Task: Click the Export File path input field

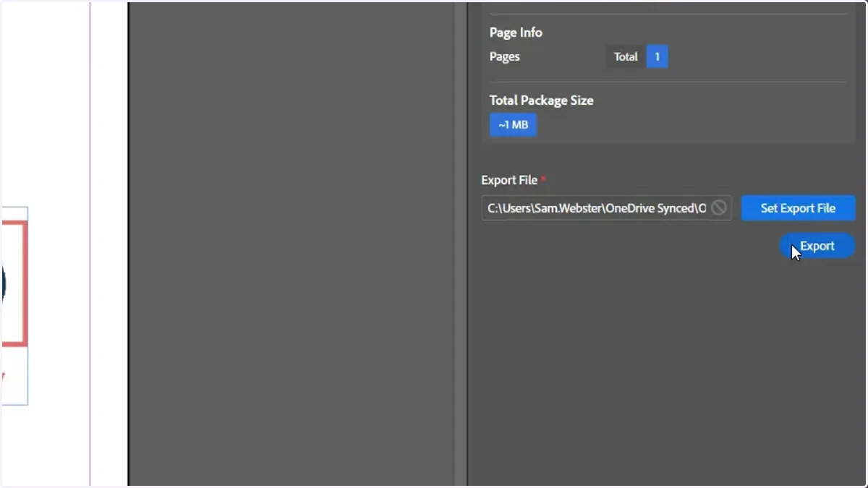Action: (x=606, y=208)
